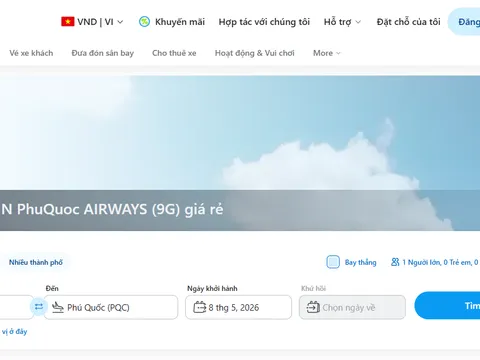Click the blue Tìm search button
This screenshot has width=480, height=360.
point(447,305)
